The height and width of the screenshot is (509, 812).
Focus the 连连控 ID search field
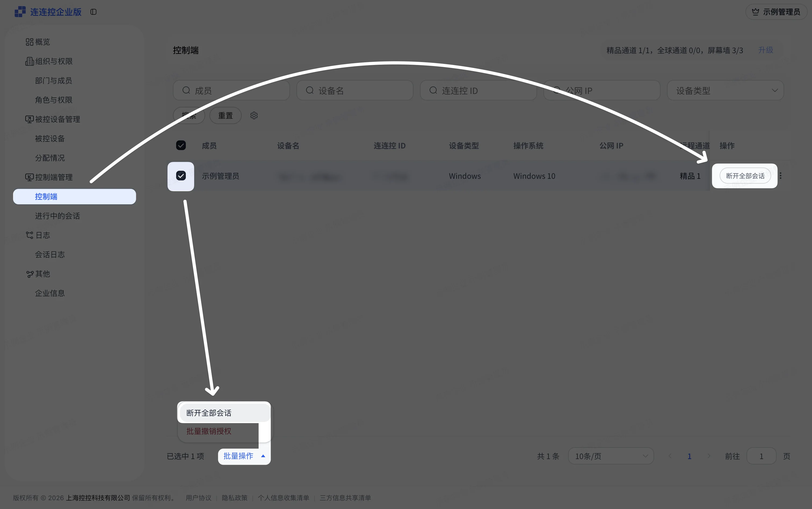[479, 90]
